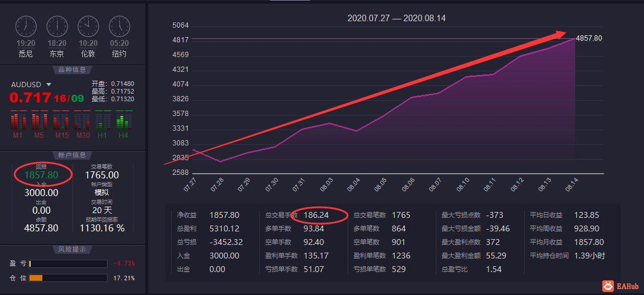Select the M5 timeframe signal bars
Screen dimensions: 644x295
coord(39,120)
